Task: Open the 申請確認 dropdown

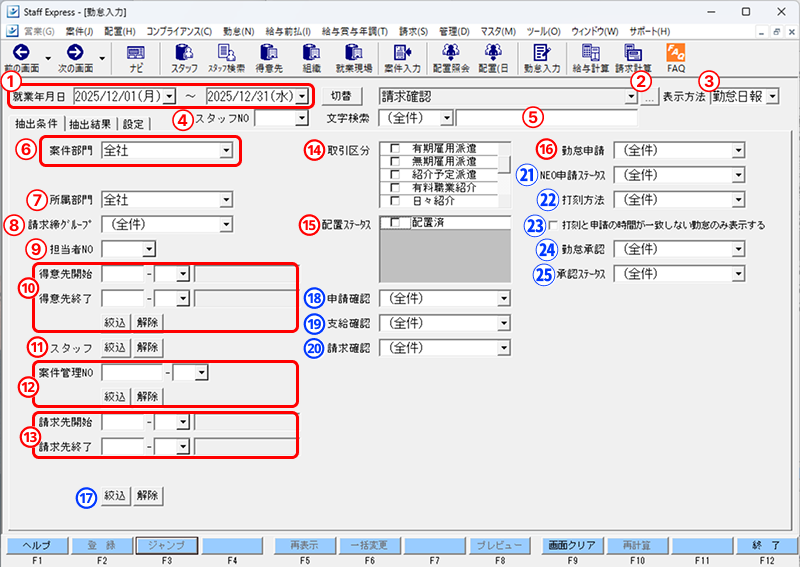Action: pyautogui.click(x=504, y=299)
